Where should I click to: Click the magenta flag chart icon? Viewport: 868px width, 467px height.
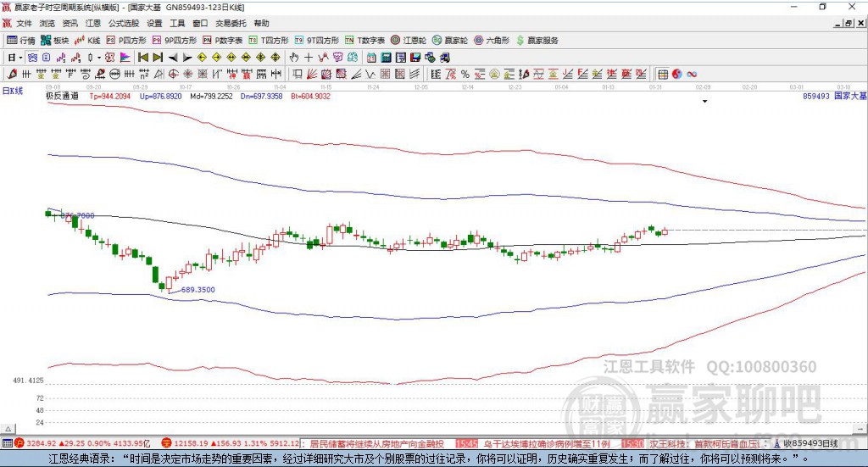tap(125, 58)
